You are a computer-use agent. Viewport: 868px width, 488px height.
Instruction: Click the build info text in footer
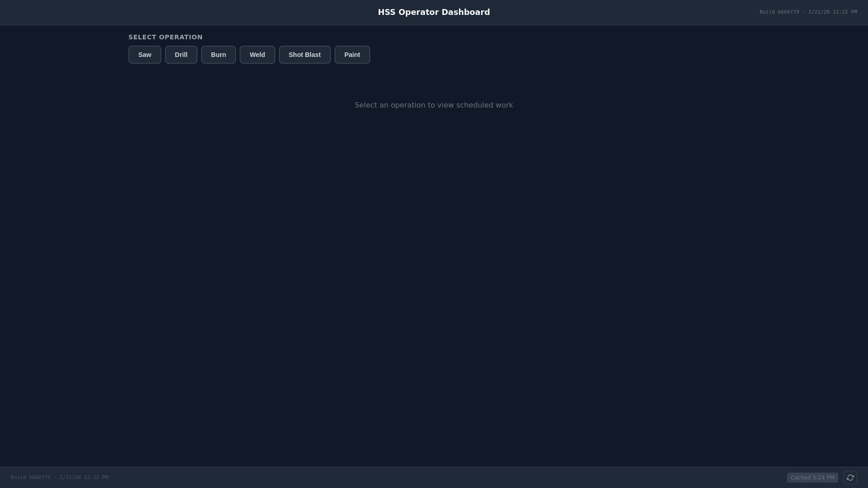[60, 478]
